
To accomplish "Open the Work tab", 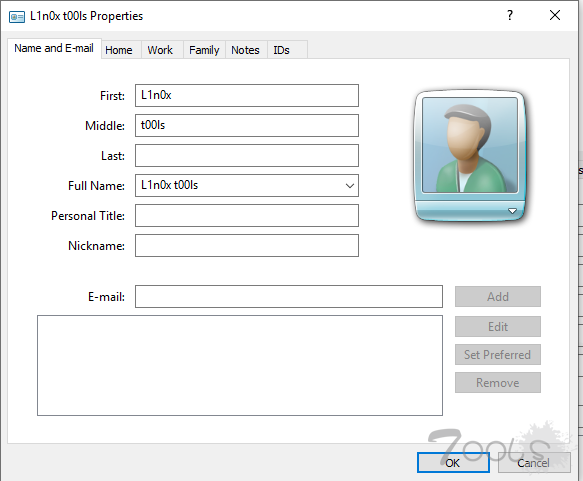I will point(160,50).
